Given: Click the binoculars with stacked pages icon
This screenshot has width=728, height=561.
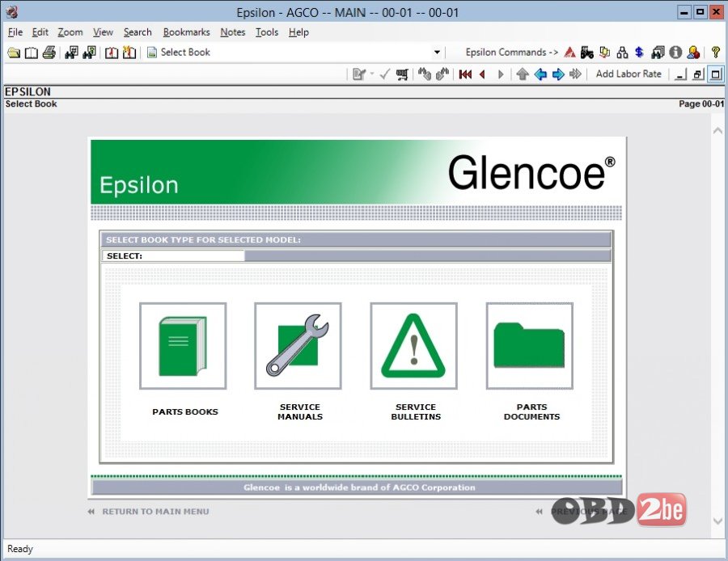Looking at the screenshot, I should click(658, 53).
